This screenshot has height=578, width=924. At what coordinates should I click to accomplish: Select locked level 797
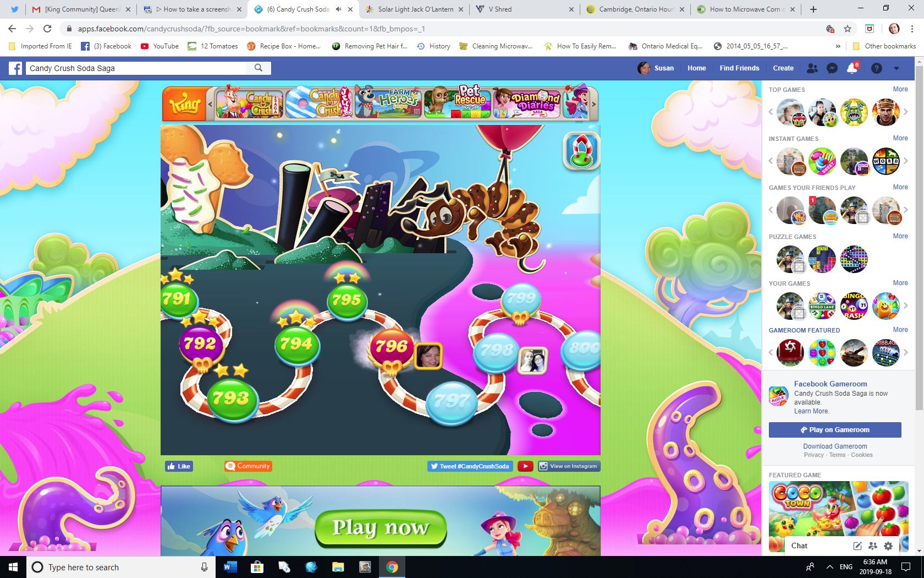tap(452, 402)
